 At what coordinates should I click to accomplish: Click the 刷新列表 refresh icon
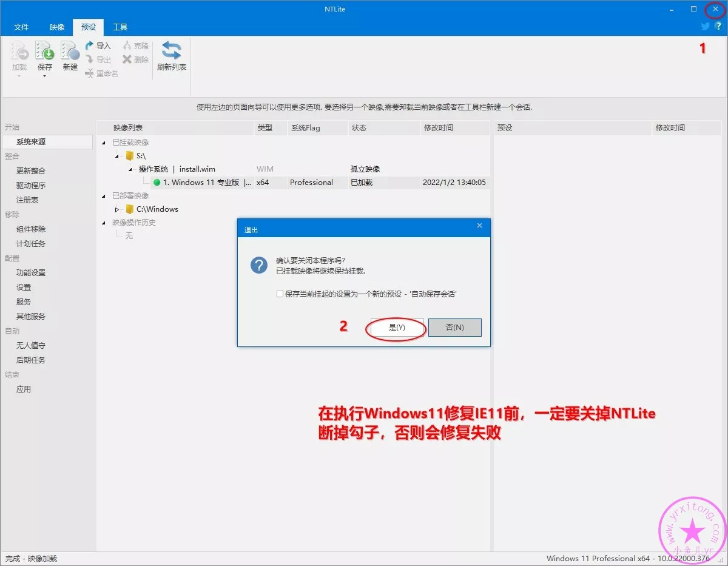point(171,51)
